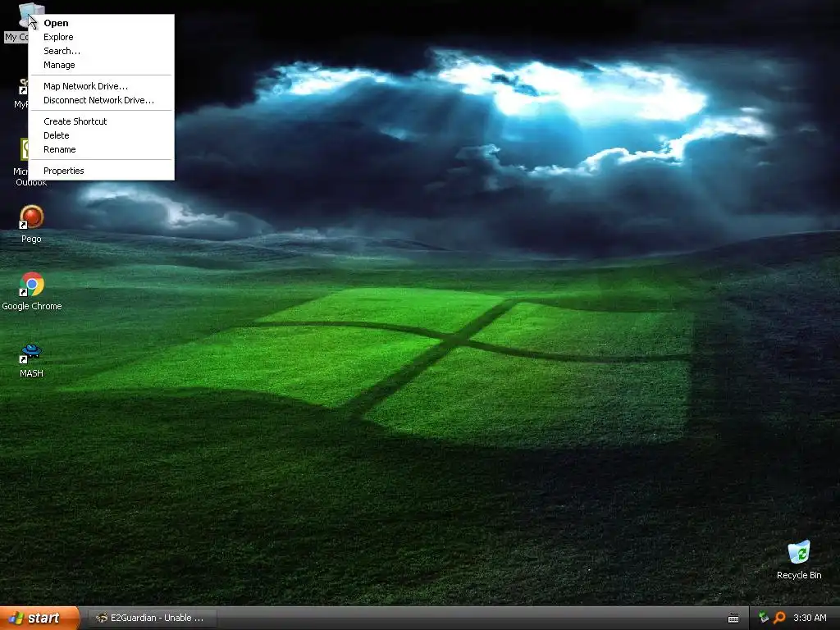
Task: Click the on-screen keyboard taskbar icon
Action: (x=733, y=619)
